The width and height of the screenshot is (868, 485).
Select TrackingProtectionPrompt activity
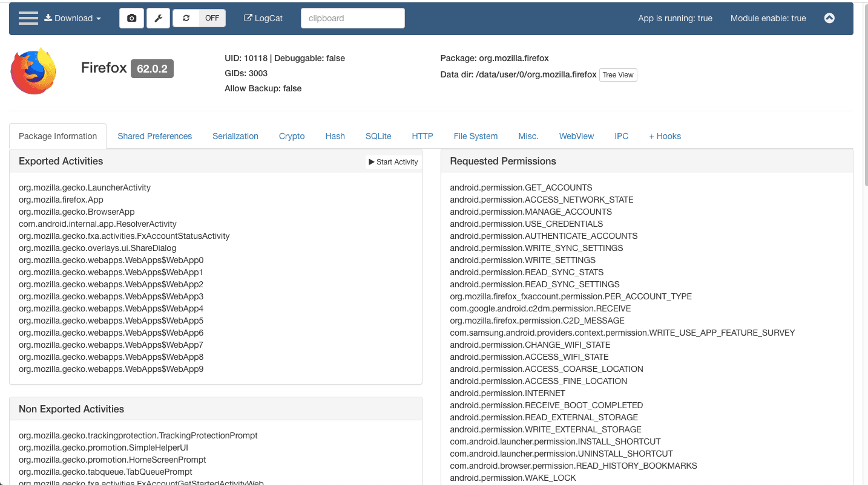(x=138, y=435)
